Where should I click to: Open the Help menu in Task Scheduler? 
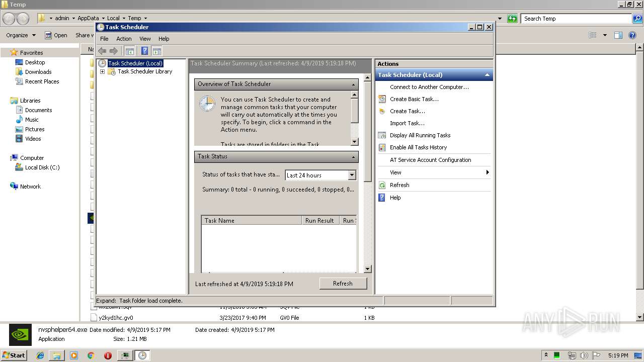164,39
